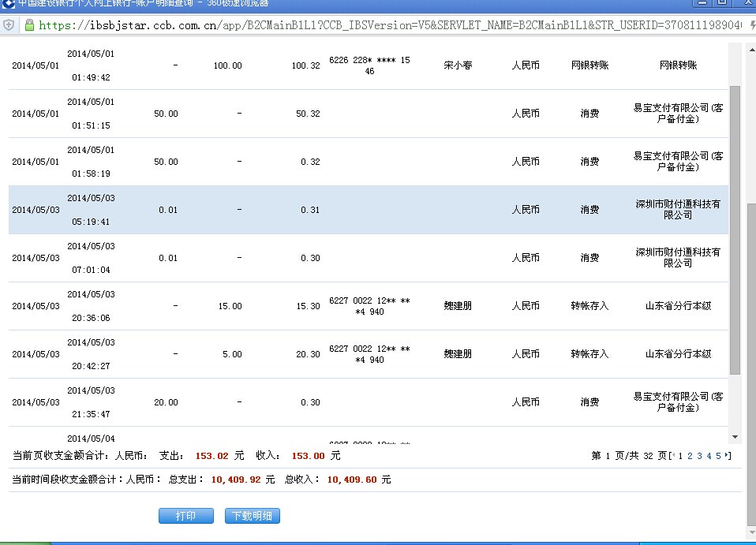
Task: Click the shield security icon in address bar
Action: (x=9, y=24)
